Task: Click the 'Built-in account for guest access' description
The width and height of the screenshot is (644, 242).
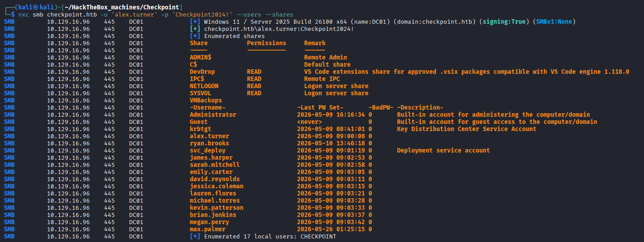Action: (x=497, y=122)
